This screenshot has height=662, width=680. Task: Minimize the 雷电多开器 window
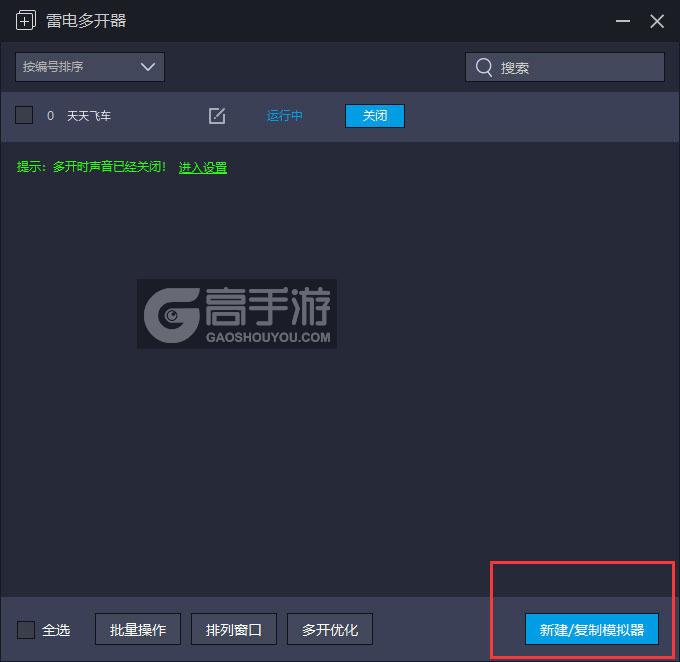(x=623, y=21)
